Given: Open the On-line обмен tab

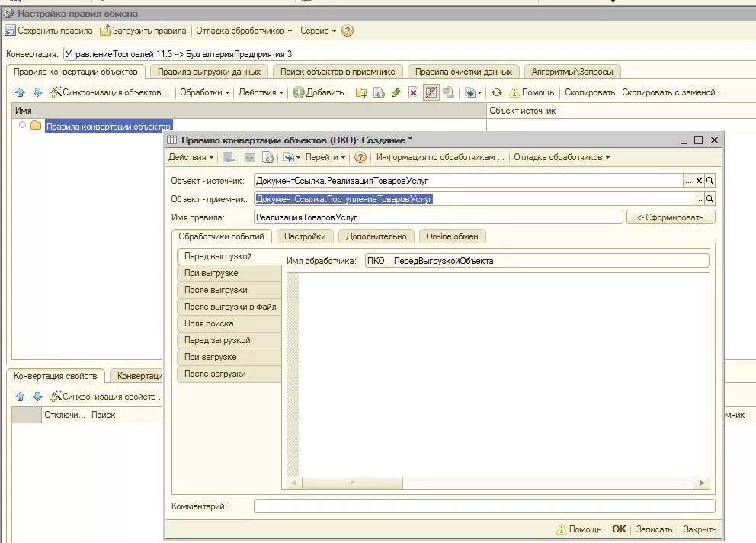Looking at the screenshot, I should tap(452, 236).
